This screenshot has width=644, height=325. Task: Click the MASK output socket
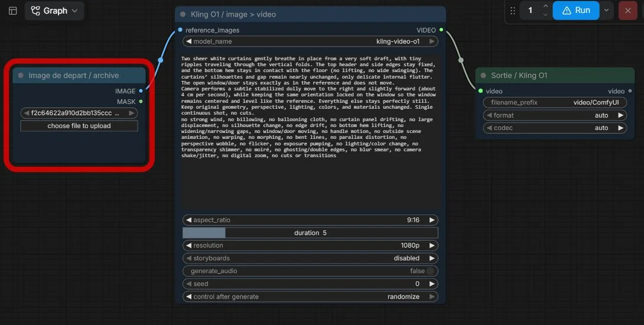(x=141, y=102)
